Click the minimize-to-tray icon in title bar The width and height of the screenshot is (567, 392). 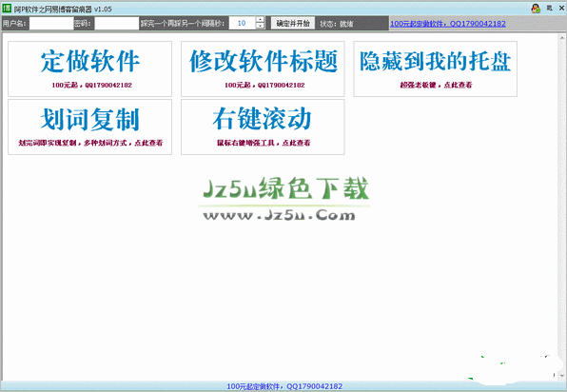click(x=550, y=8)
